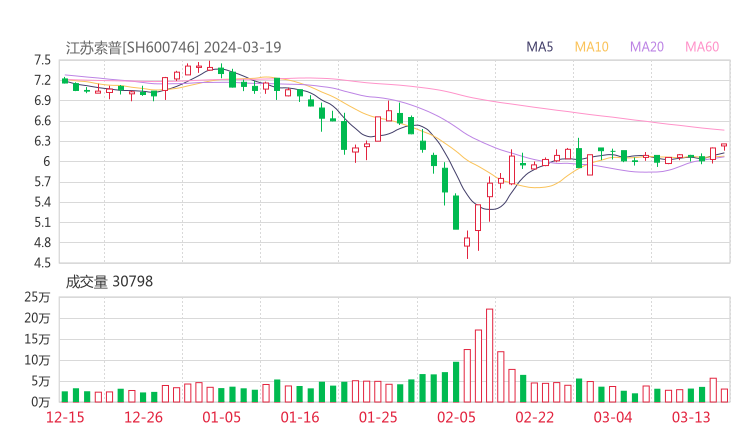This screenshot has height=440, width=740.
Task: Click the 7.5 price axis label
Action: point(42,60)
